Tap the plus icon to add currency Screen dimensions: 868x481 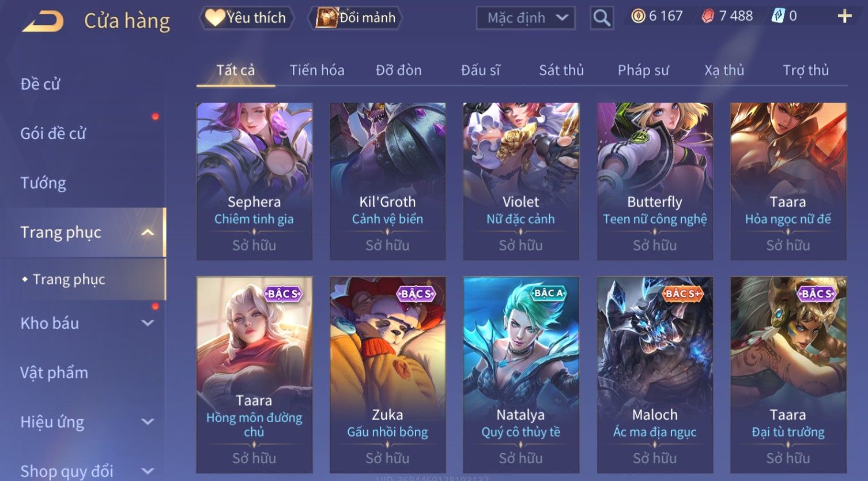(x=844, y=16)
